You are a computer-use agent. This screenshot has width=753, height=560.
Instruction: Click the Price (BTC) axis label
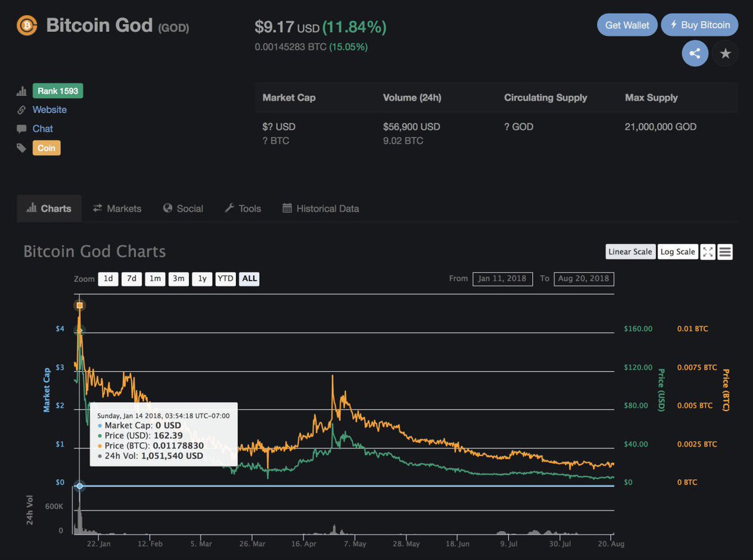coord(725,389)
